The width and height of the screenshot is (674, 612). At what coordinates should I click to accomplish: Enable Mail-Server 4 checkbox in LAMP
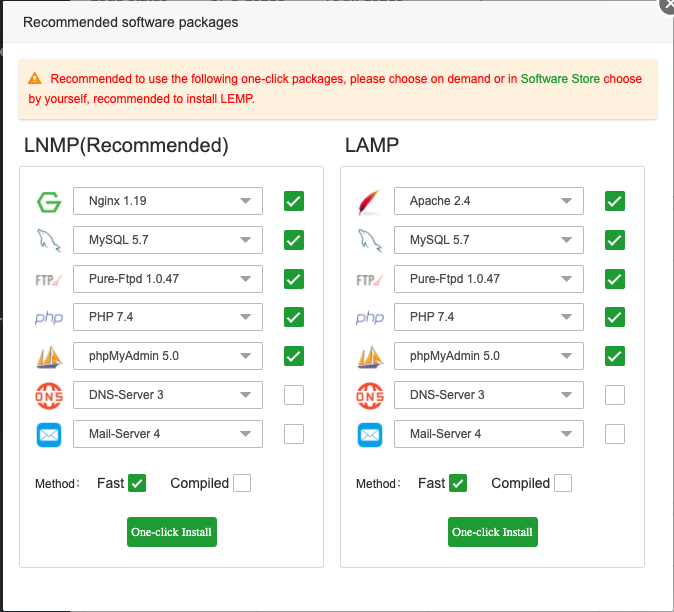(x=615, y=434)
